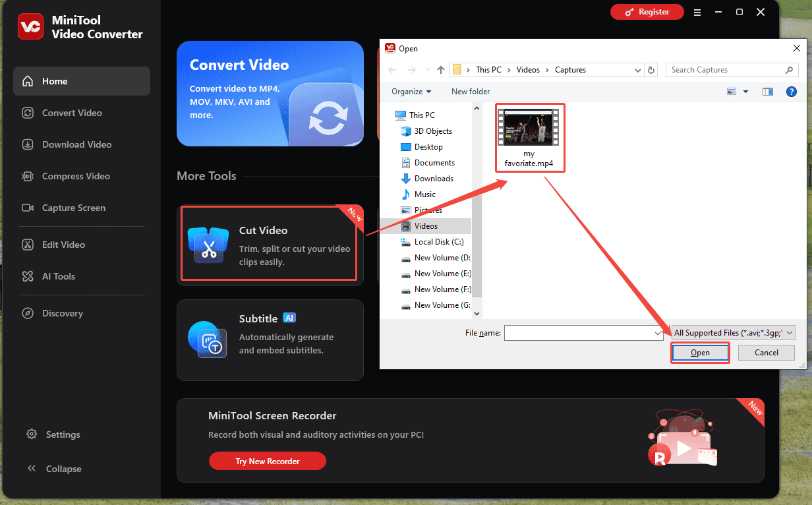Open the Organize dropdown menu
This screenshot has width=812, height=505.
pyautogui.click(x=411, y=92)
